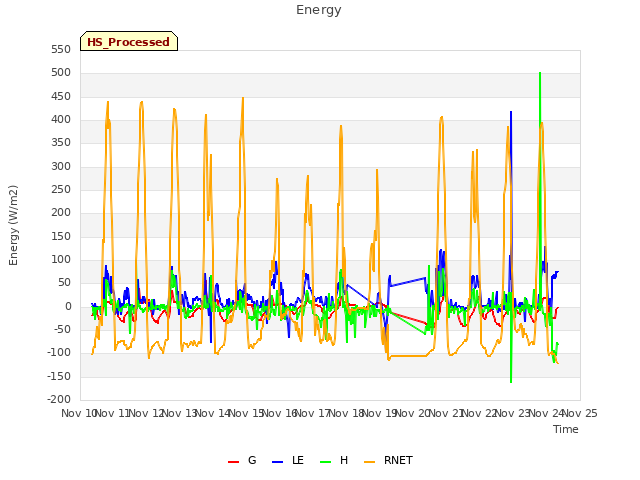Image resolution: width=640 pixels, height=480 pixels.
Task: Click the HS_Processed annotation label
Action: pyautogui.click(x=129, y=42)
